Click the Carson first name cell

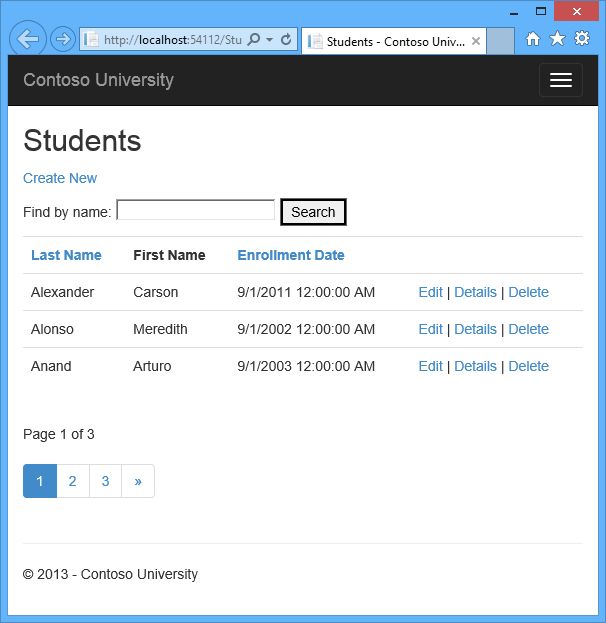click(x=156, y=292)
